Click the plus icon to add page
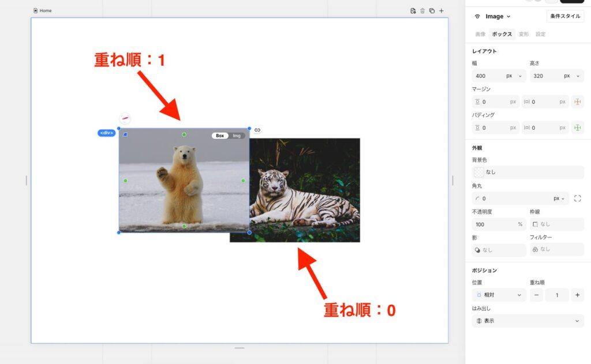The width and height of the screenshot is (591, 364). [442, 11]
